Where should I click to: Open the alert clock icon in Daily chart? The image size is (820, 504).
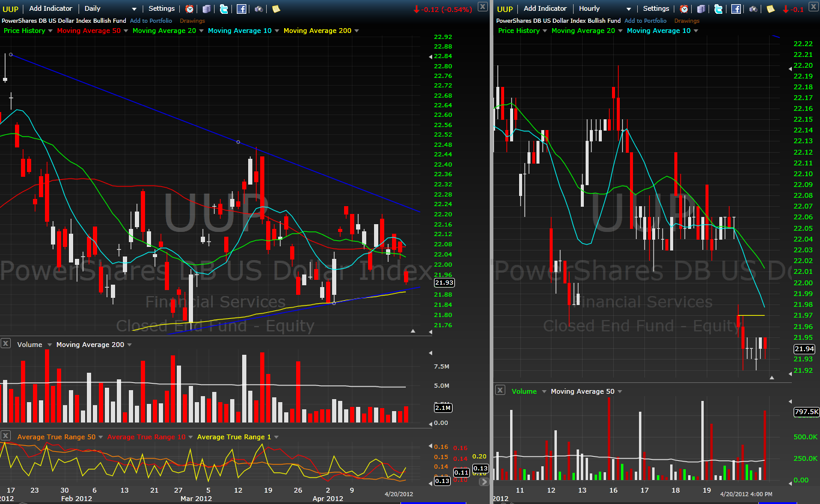(x=189, y=9)
